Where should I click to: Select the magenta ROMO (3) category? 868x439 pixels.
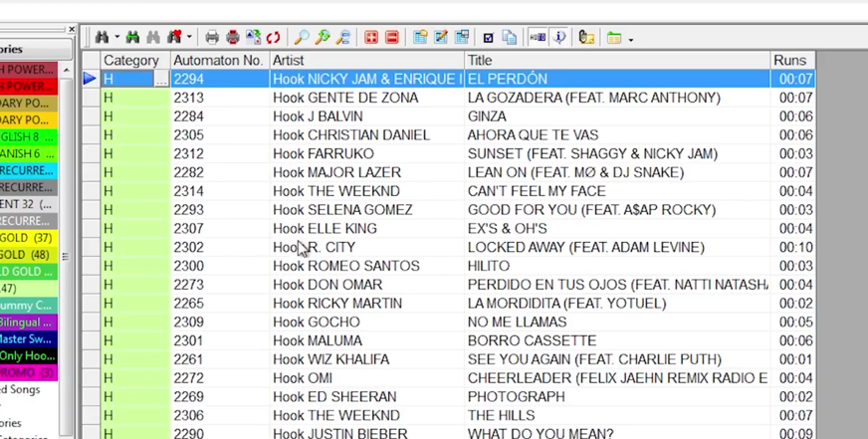[29, 372]
